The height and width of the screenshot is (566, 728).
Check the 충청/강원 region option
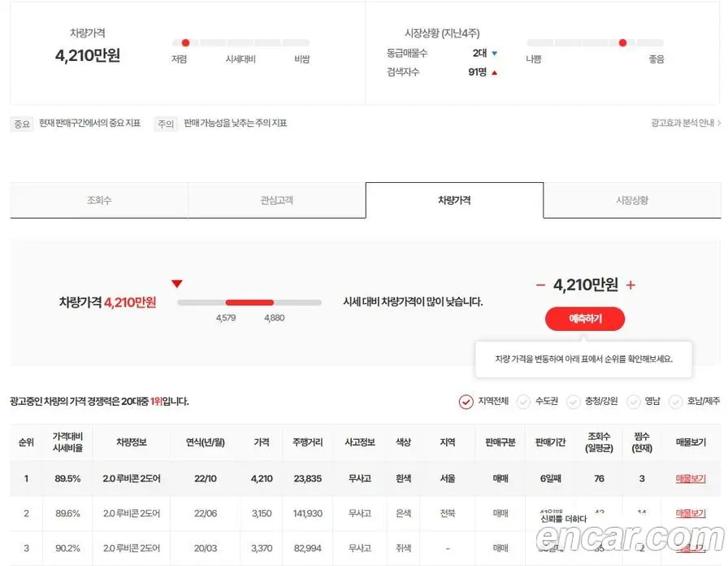pos(573,402)
